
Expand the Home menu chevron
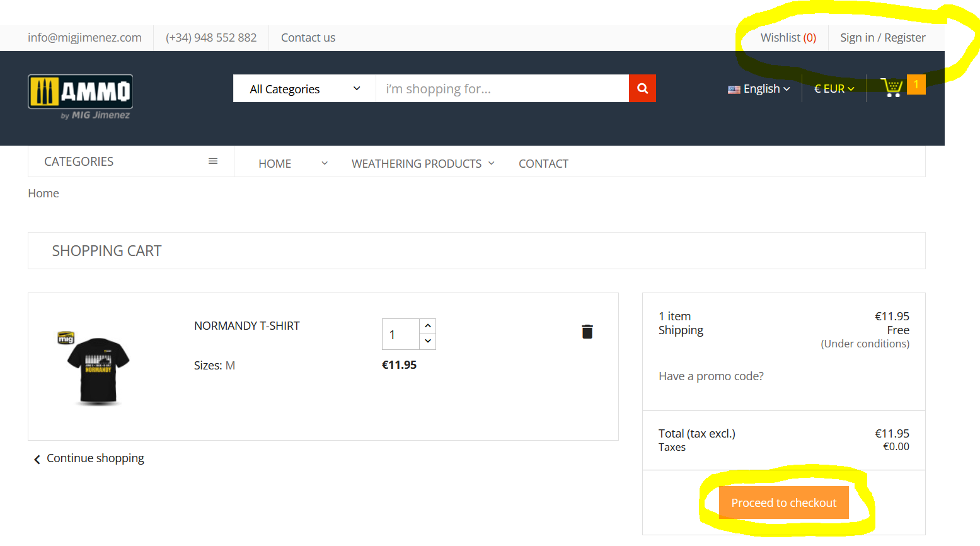[325, 163]
